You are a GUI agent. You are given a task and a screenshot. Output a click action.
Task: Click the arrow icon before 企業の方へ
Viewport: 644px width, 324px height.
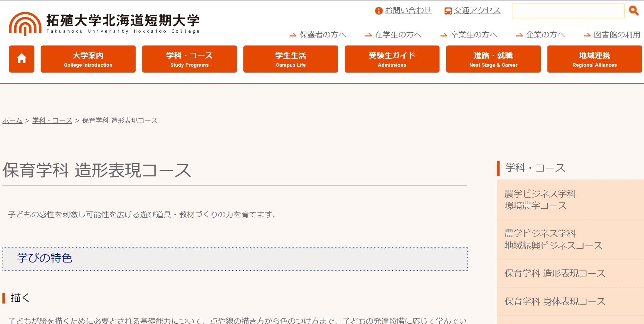tap(519, 35)
